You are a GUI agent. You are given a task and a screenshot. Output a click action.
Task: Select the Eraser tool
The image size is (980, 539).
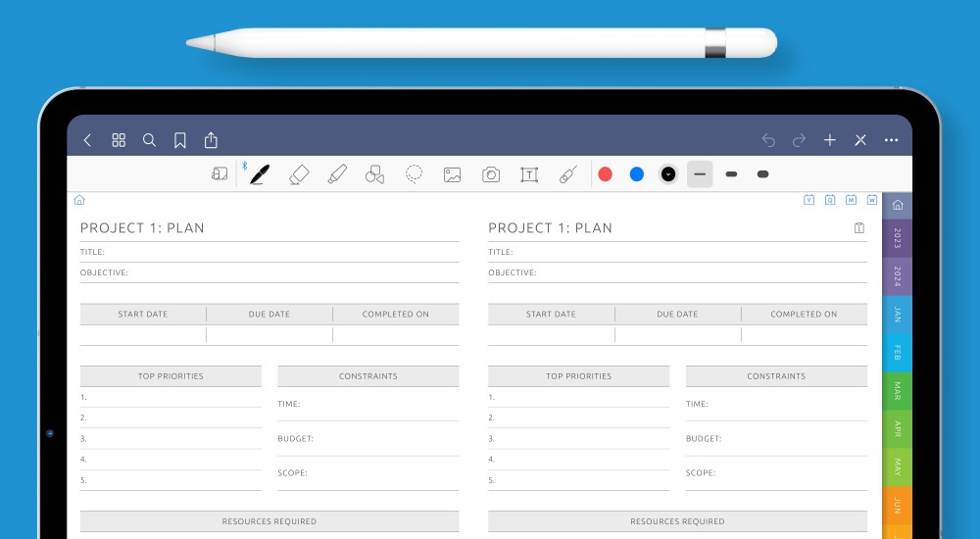299,174
